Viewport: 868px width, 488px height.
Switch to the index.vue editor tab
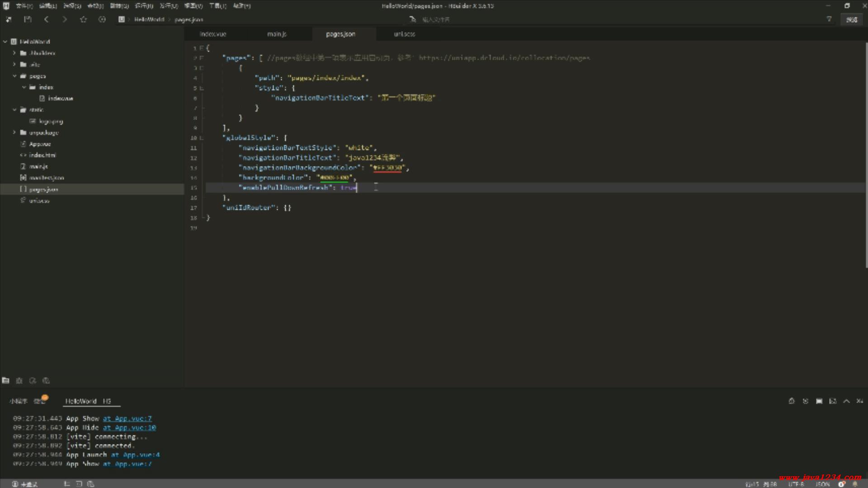pos(213,34)
